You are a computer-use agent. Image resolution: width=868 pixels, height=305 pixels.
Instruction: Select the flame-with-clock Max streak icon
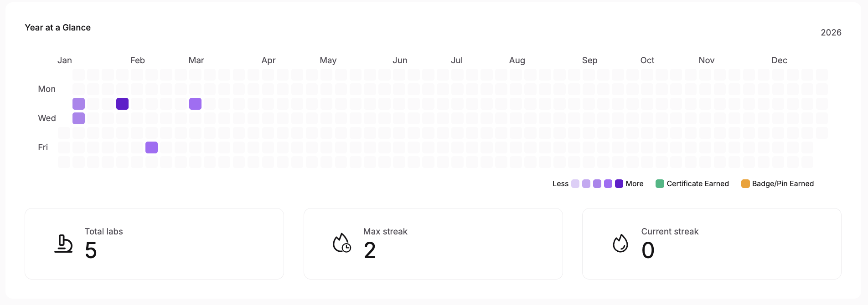pos(342,243)
